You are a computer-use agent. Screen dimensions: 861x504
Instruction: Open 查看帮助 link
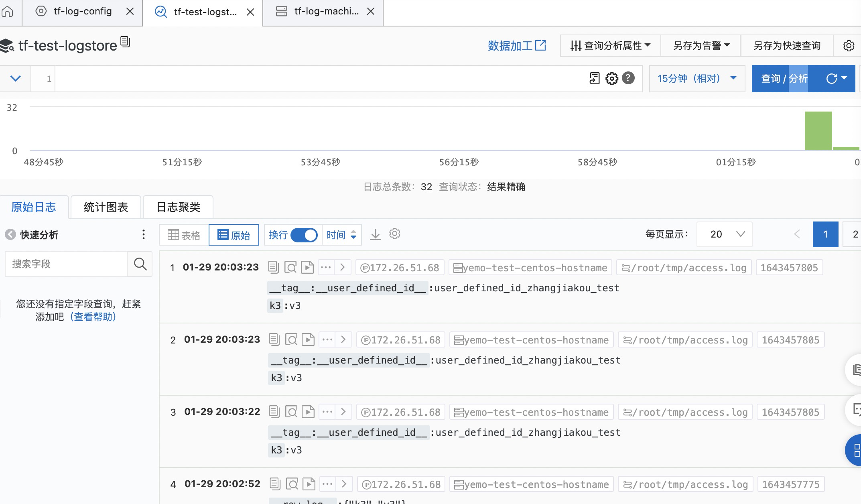(x=93, y=317)
